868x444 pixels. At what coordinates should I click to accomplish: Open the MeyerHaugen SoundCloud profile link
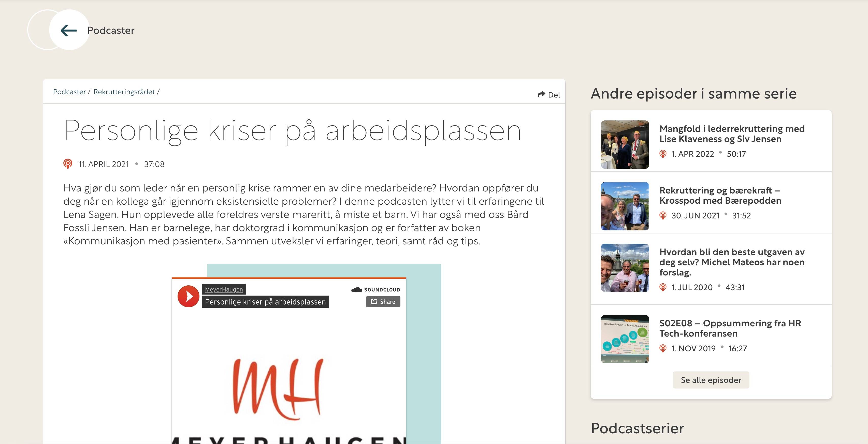pyautogui.click(x=224, y=289)
